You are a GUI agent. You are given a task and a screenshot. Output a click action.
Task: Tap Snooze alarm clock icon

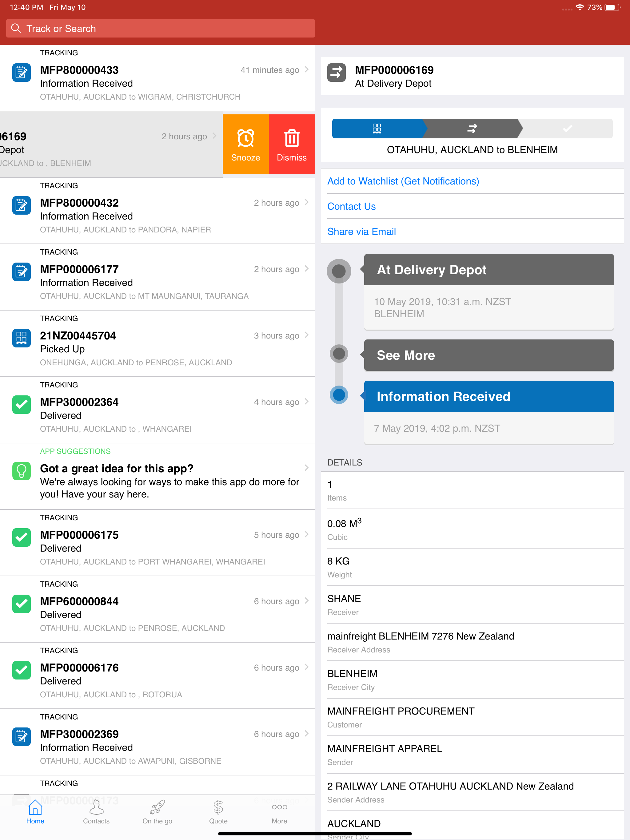pos(246,138)
